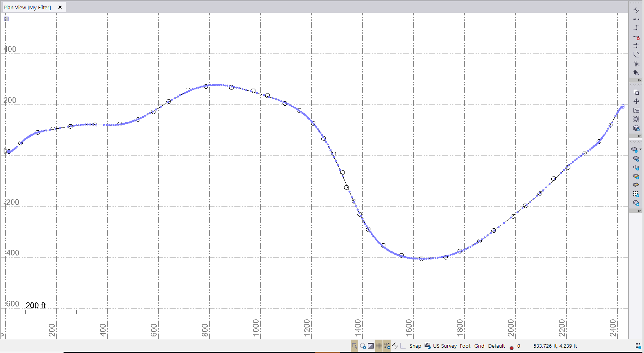Click US Survey Foot units in status bar
The height and width of the screenshot is (353, 644).
(444, 346)
